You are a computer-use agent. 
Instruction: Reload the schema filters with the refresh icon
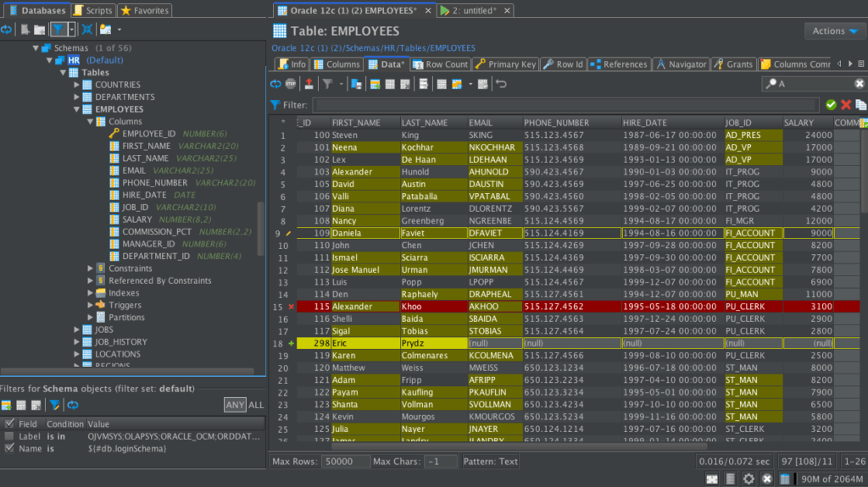pyautogui.click(x=73, y=405)
